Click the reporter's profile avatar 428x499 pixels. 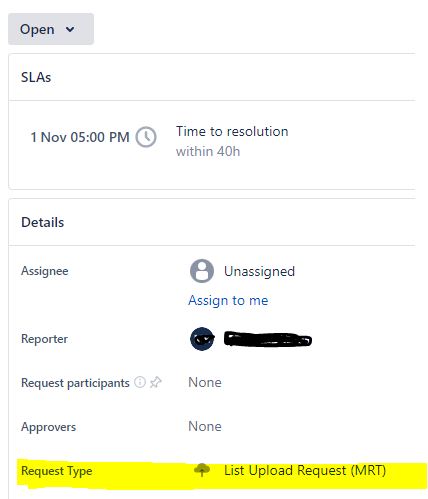[202, 339]
